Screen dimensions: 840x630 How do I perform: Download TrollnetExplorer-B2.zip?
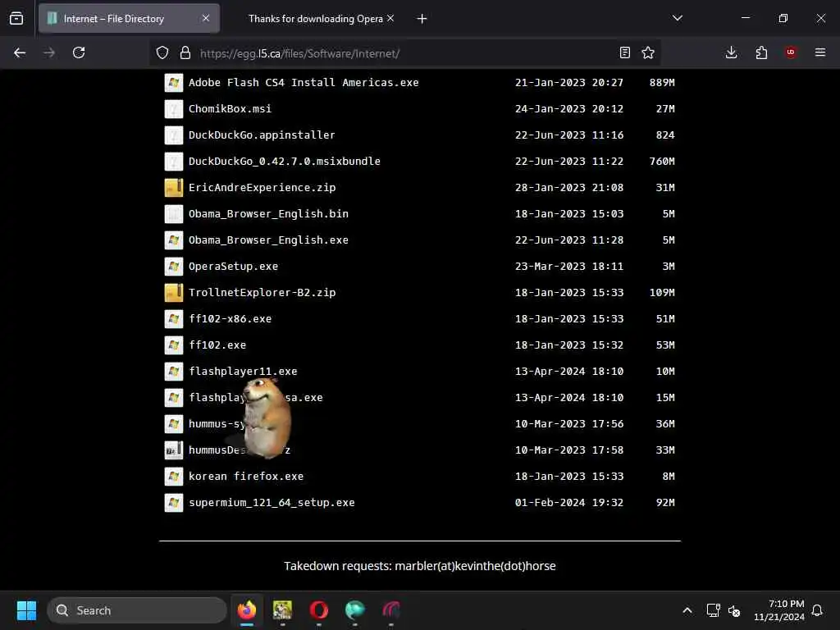[x=262, y=293]
